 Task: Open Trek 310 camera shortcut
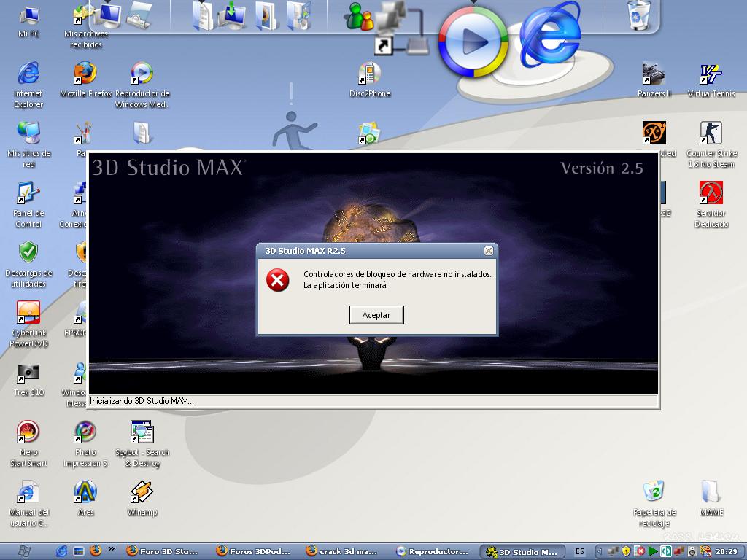pos(28,379)
